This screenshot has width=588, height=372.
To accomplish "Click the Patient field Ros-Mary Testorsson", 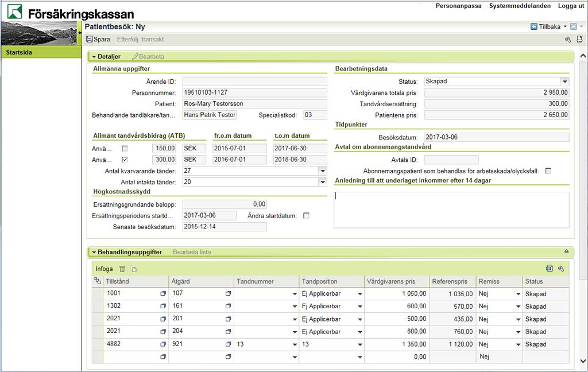I will (x=254, y=104).
